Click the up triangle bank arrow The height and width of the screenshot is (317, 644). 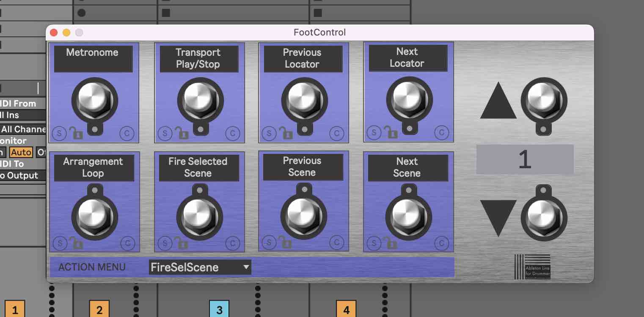click(498, 101)
